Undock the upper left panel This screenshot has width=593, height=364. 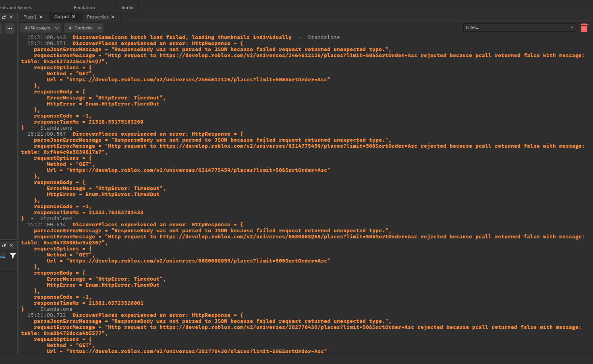pyautogui.click(x=4, y=17)
